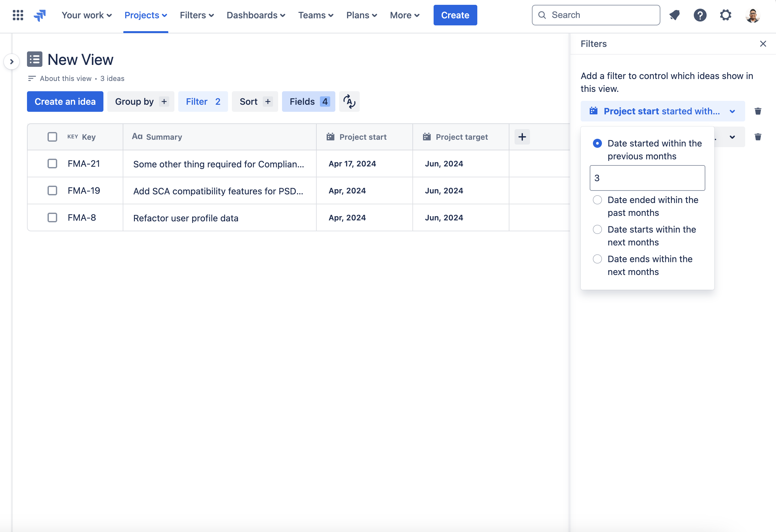776x532 pixels.
Task: Click the months number input field
Action: click(x=647, y=178)
